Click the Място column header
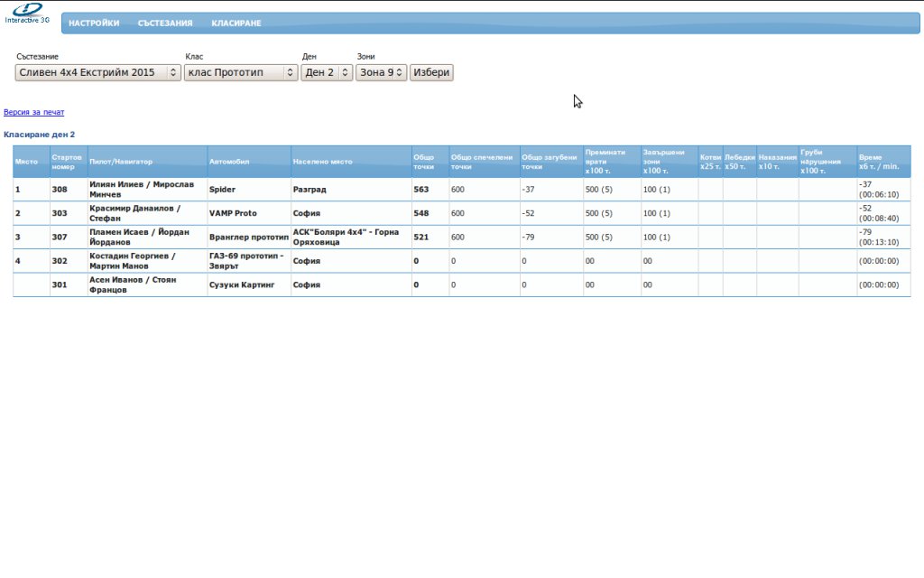The width and height of the screenshot is (924, 578). click(27, 162)
